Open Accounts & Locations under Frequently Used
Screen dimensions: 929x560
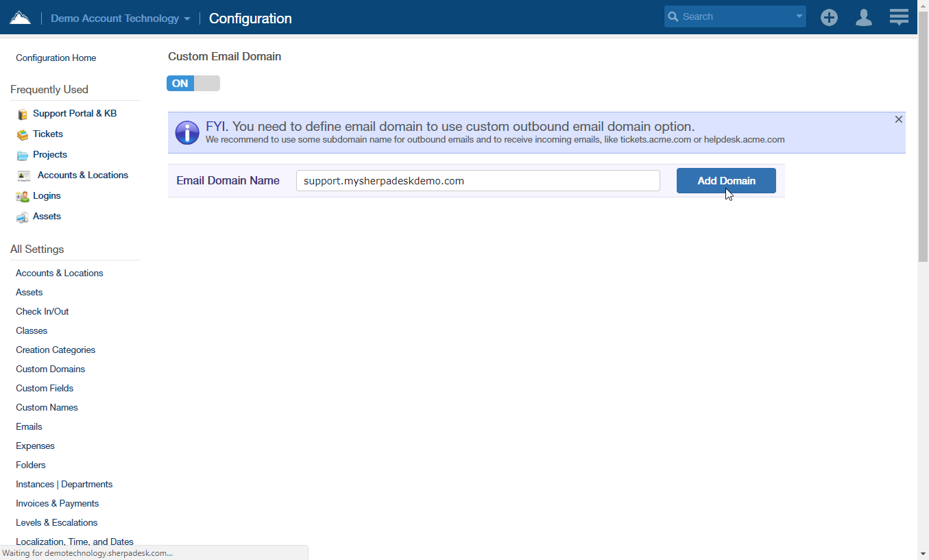(82, 175)
